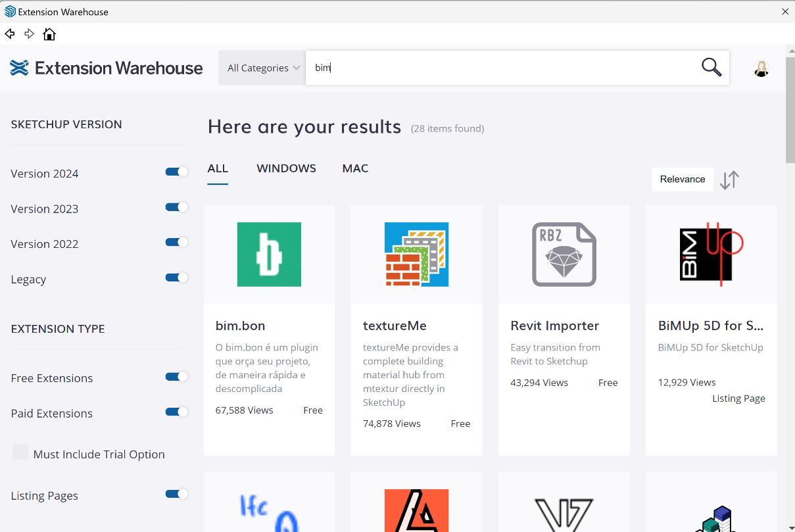Click the Free label on bim.bon card

tap(313, 410)
